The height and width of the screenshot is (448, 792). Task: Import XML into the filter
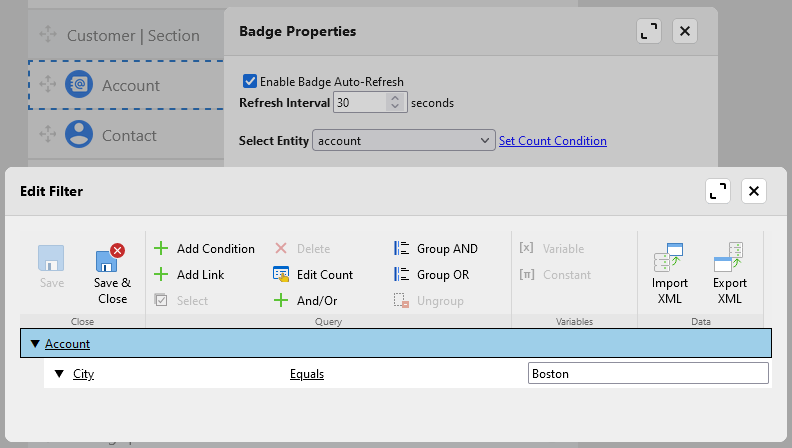tap(669, 274)
